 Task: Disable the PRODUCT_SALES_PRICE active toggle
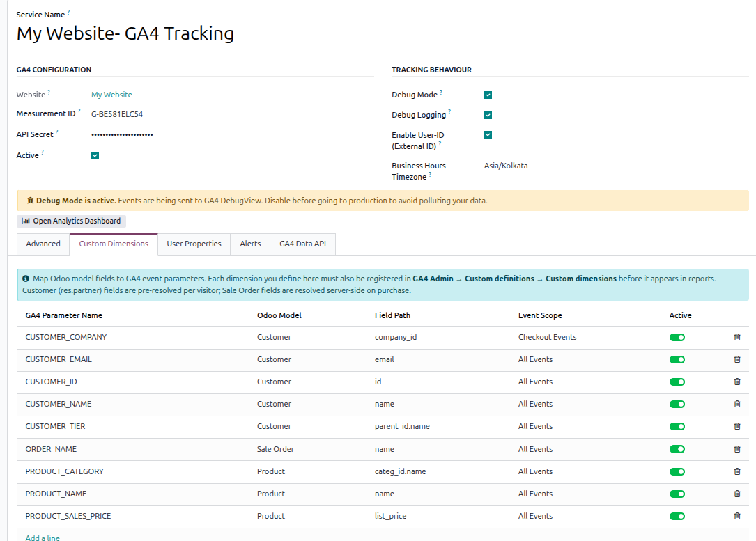point(677,516)
